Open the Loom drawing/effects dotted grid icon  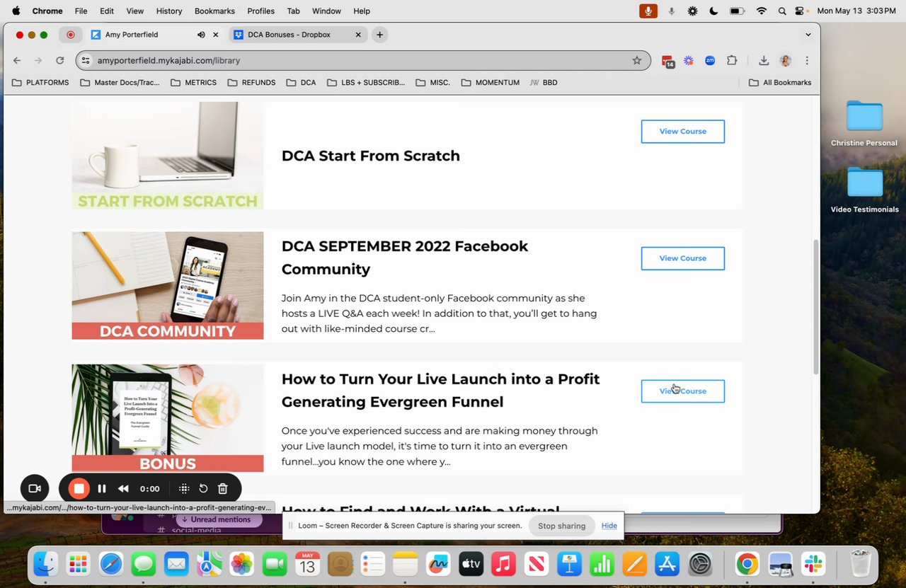184,489
